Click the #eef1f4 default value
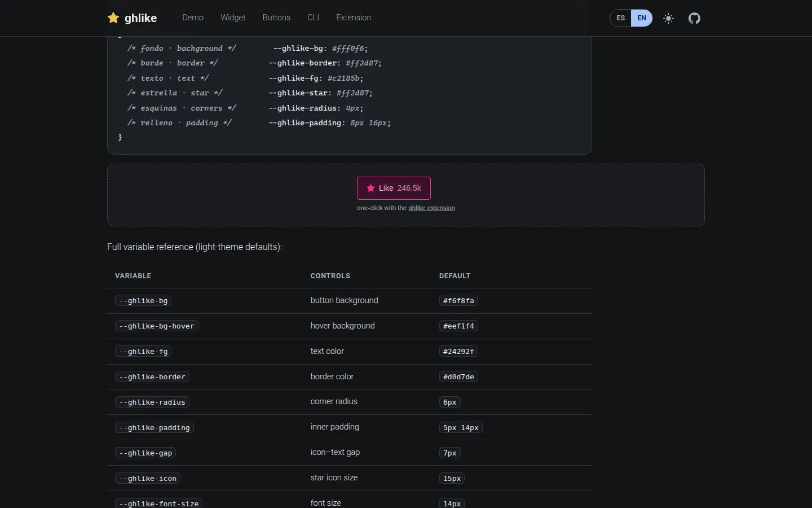Image resolution: width=812 pixels, height=508 pixels. coord(458,326)
